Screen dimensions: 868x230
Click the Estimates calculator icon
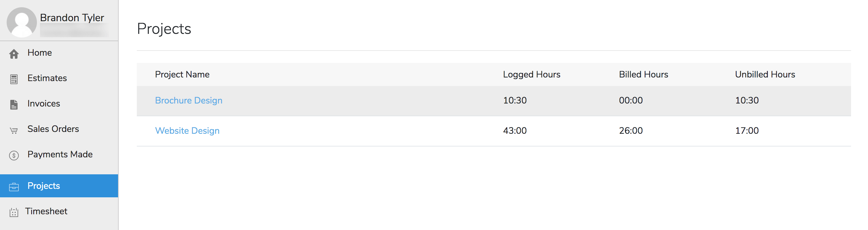coord(14,79)
